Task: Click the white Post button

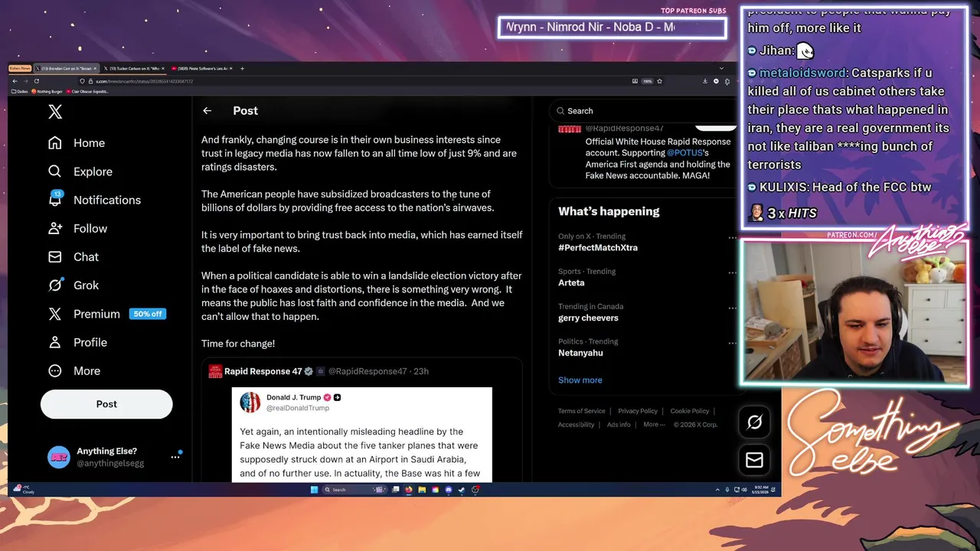Action: 106,404
